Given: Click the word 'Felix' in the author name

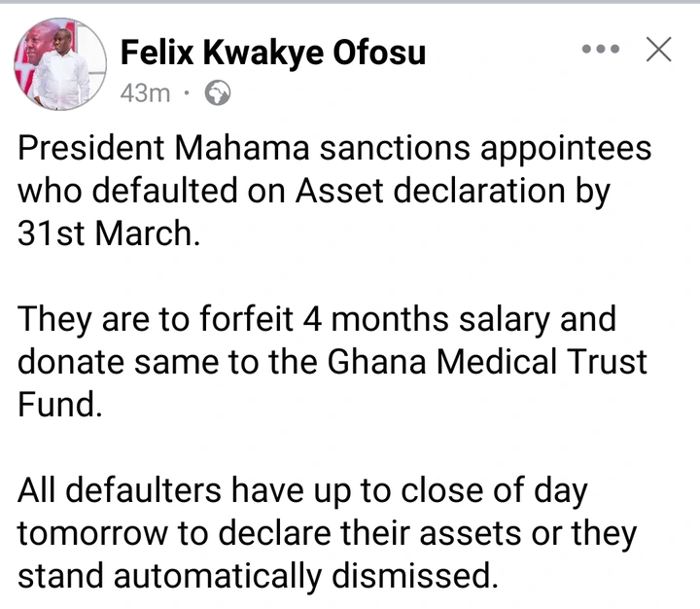Looking at the screenshot, I should pos(157,54).
